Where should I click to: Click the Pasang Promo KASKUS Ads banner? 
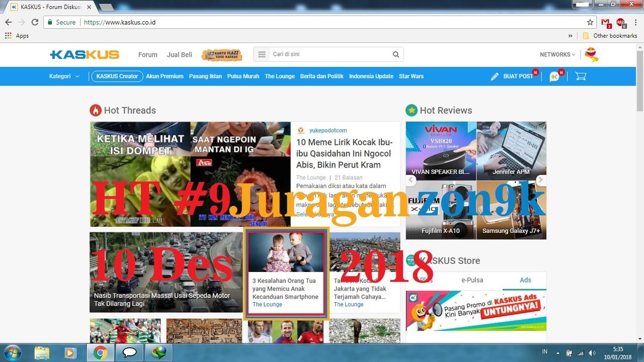476,311
